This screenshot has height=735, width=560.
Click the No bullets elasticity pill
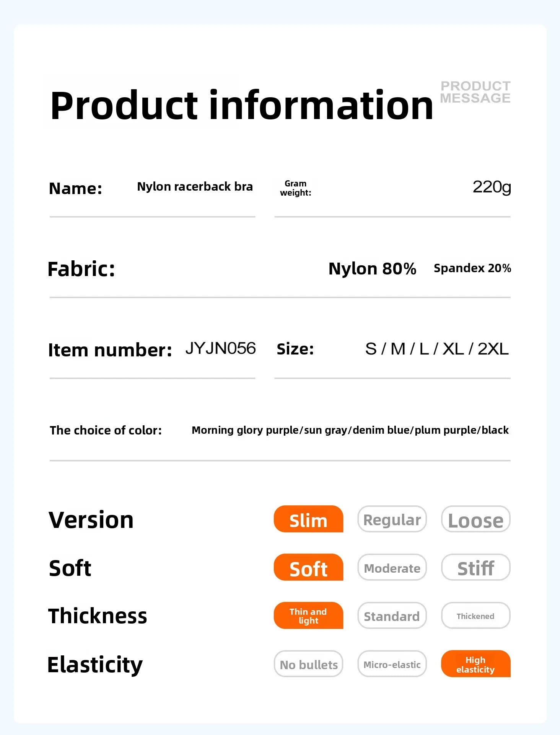[308, 663]
